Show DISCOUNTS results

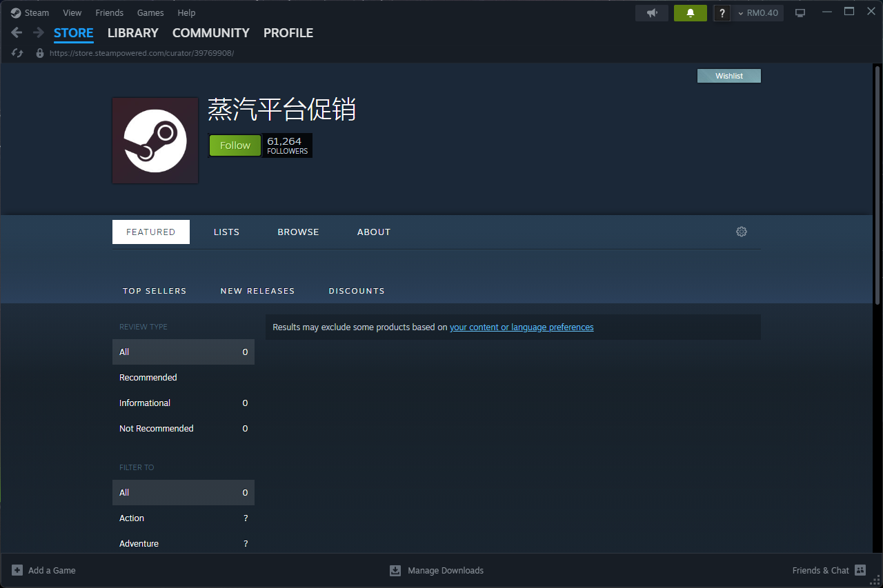(357, 291)
